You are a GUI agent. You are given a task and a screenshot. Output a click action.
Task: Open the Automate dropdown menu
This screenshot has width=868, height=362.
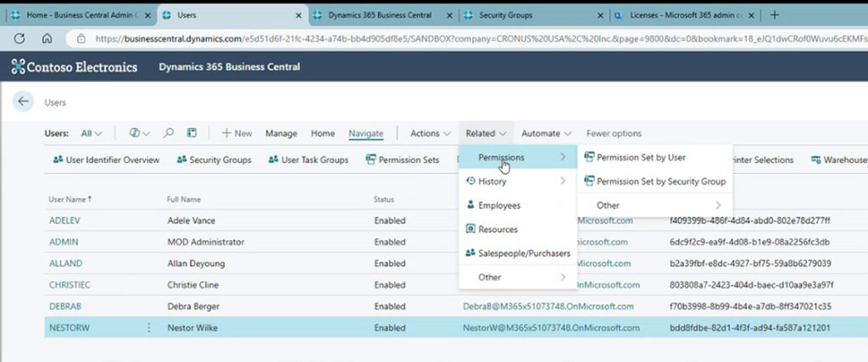(x=547, y=133)
